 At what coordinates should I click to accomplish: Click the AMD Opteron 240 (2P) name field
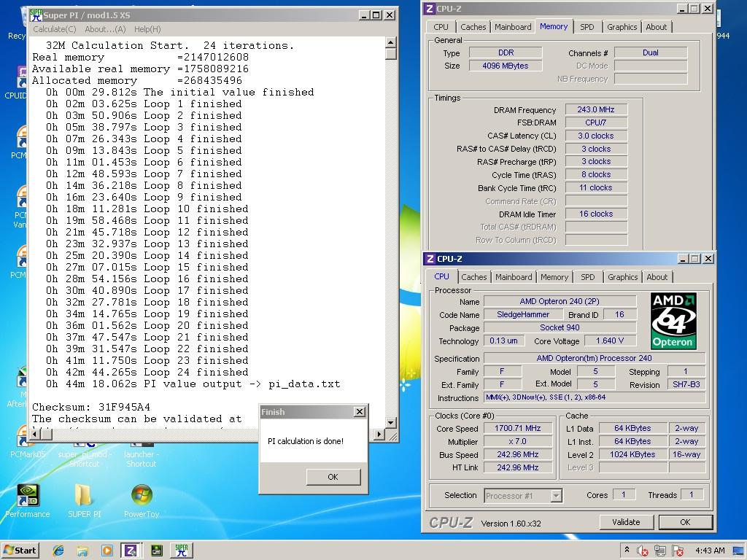coord(560,301)
